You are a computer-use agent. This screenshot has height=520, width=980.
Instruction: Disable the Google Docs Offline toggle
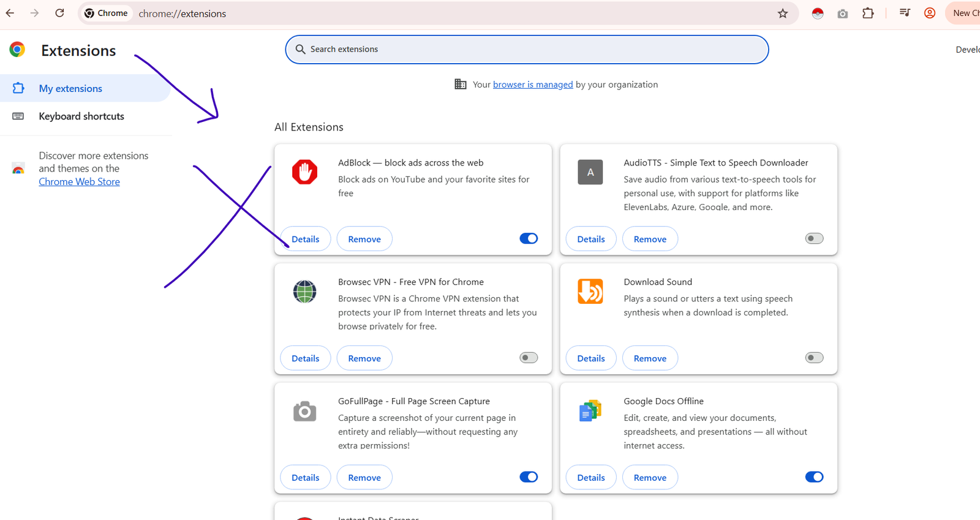point(814,477)
